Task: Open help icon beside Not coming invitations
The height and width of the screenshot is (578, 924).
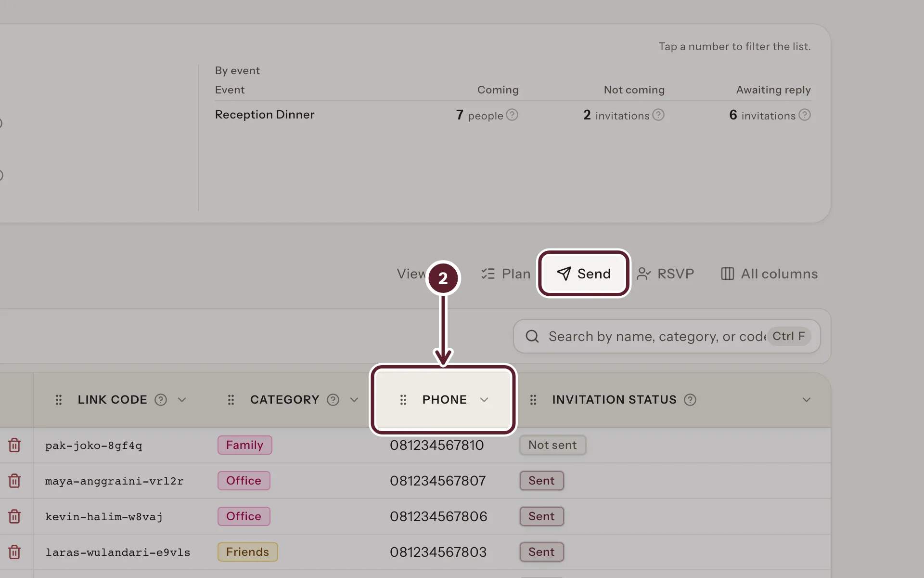Action: (658, 115)
